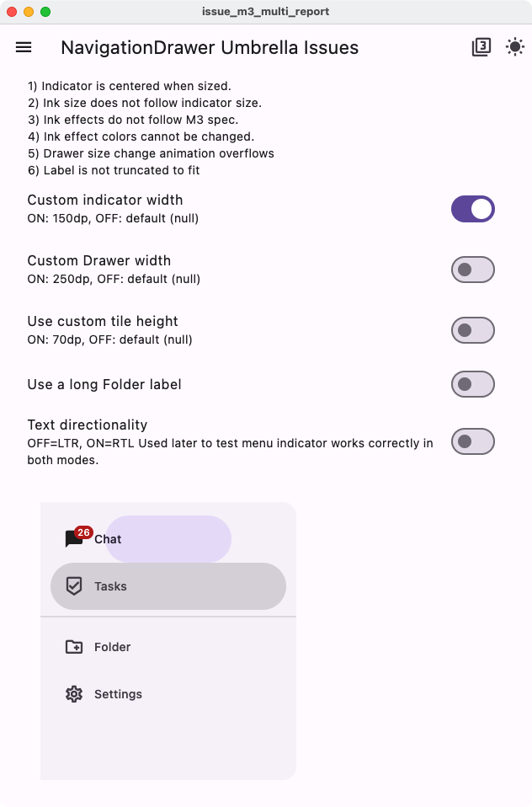Open the hamburger navigation menu
The width and height of the screenshot is (532, 807).
tap(23, 47)
